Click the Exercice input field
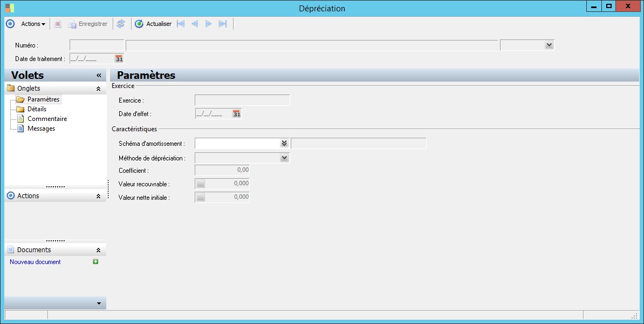 242,100
